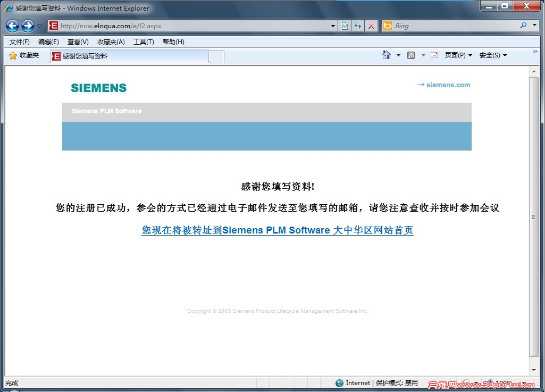This screenshot has height=392, width=545.
Task: Click the browser Back arrow button
Action: (13, 26)
